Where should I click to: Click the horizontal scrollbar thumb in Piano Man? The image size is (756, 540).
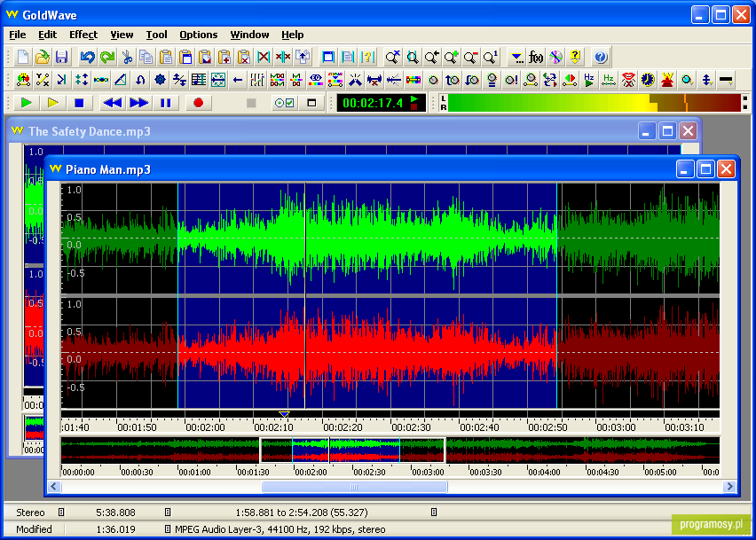pyautogui.click(x=354, y=487)
